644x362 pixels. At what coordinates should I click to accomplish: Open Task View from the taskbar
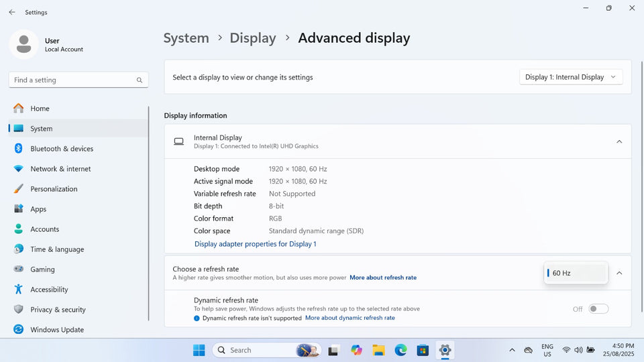coord(333,350)
